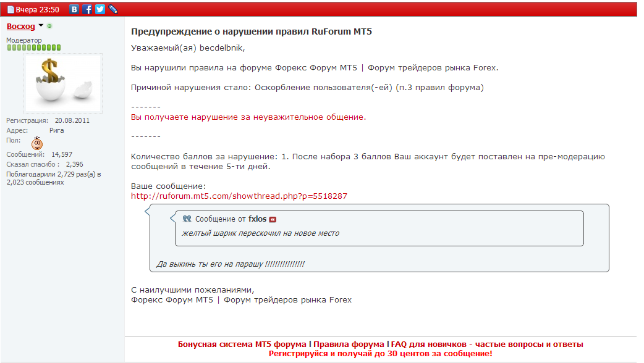This screenshot has height=363, width=644.
Task: Share post via Facebook icon
Action: click(87, 9)
